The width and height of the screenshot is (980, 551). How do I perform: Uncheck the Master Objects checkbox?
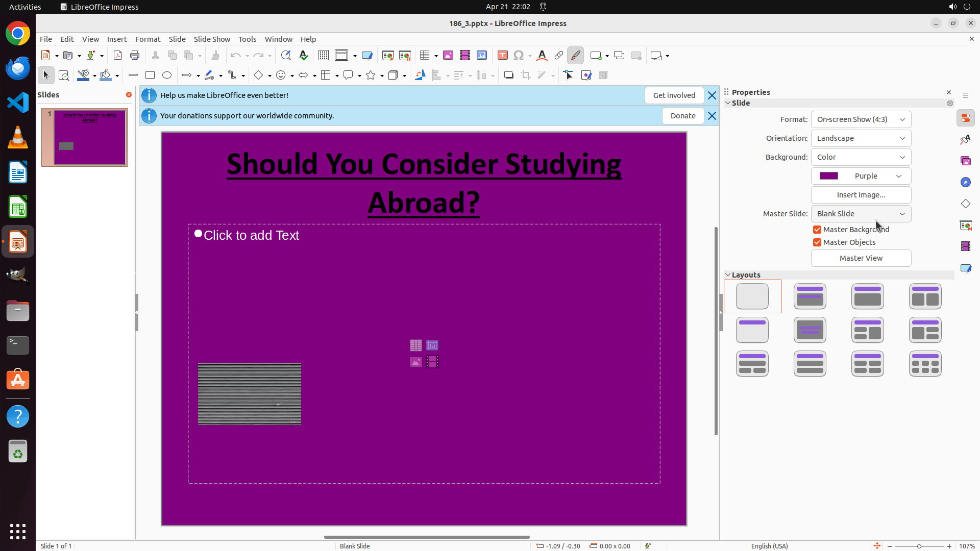click(817, 242)
